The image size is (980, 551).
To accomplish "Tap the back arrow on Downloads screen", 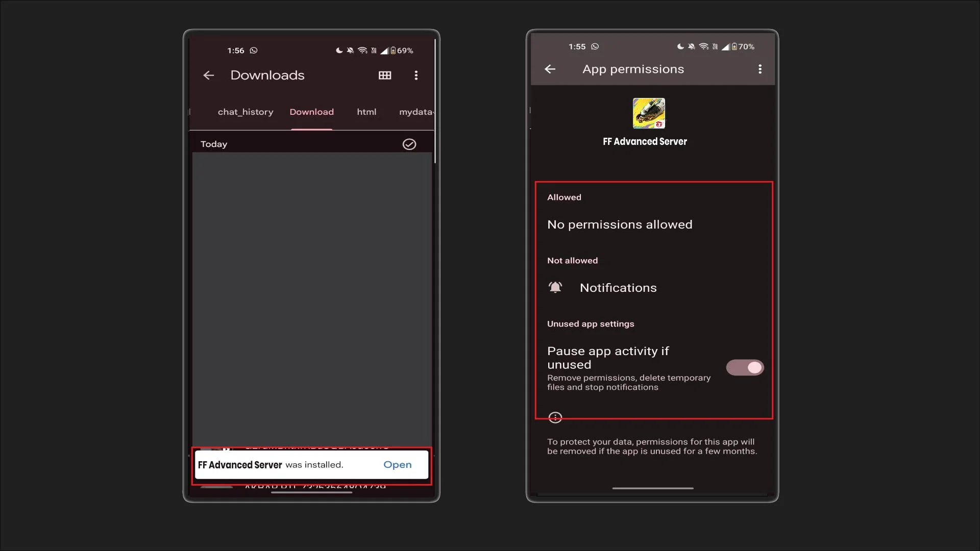I will pos(208,75).
